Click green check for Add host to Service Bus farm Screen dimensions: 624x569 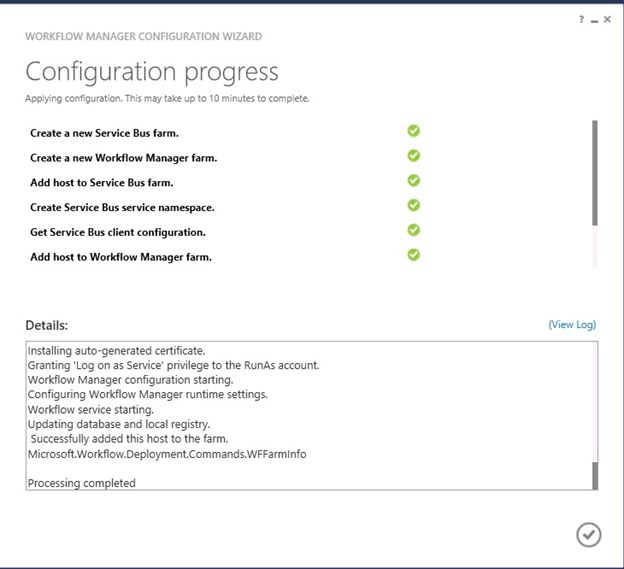coord(413,181)
